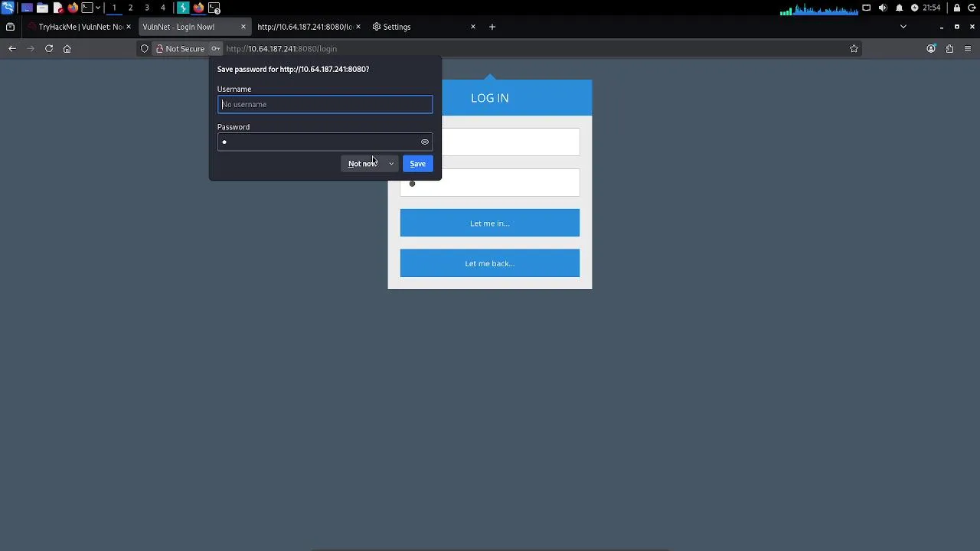
Task: Expand the terminal launcher dropdown arrow
Action: 98,8
